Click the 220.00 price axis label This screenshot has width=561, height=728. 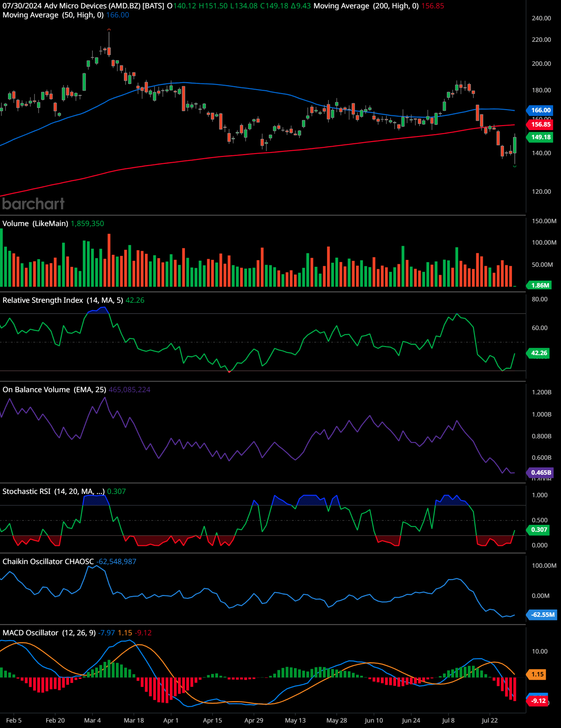pos(541,40)
